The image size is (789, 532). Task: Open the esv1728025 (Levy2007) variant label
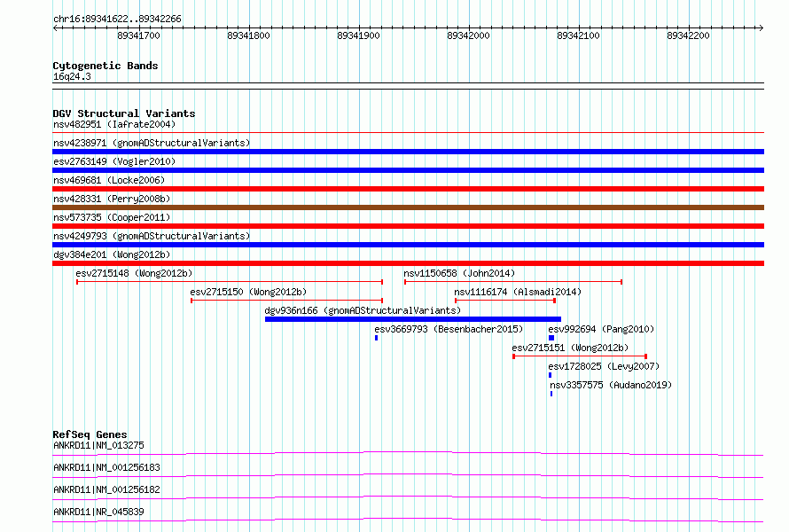tap(604, 366)
